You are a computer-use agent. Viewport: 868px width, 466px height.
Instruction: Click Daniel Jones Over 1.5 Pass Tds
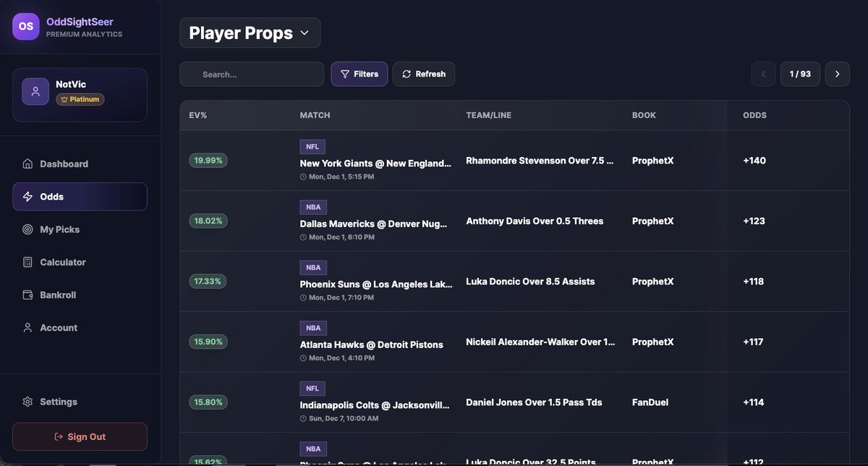click(x=534, y=402)
